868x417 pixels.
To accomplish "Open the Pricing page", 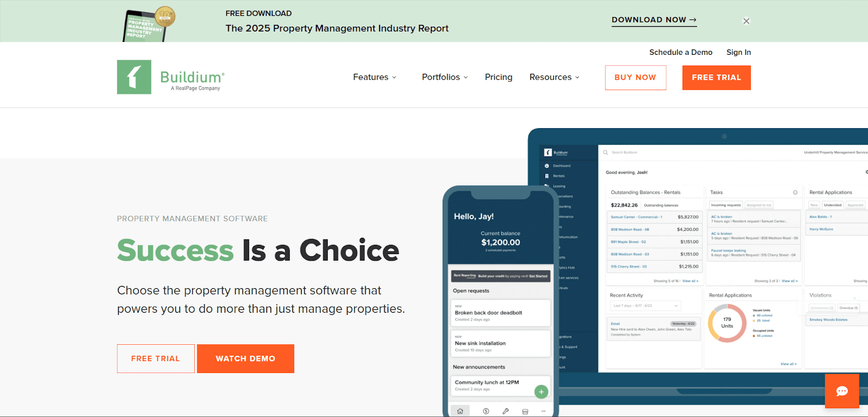I will [499, 77].
